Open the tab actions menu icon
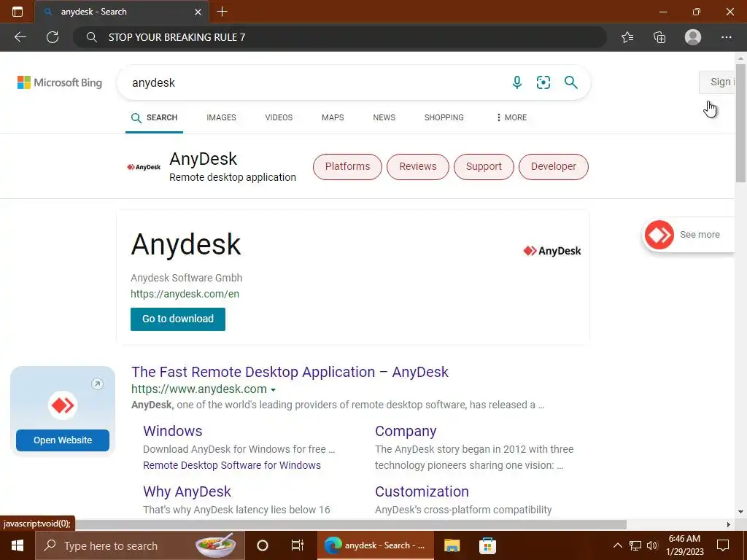747x560 pixels. [x=18, y=12]
